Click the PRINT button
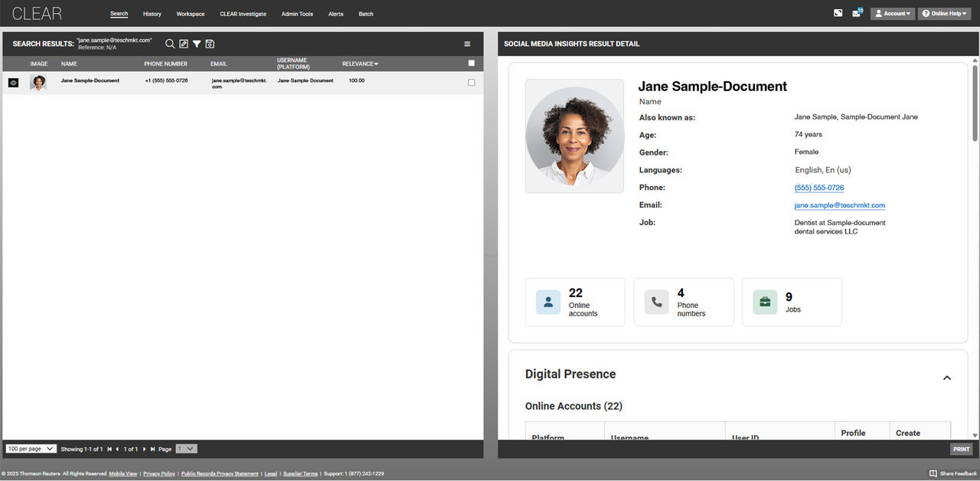 [961, 449]
